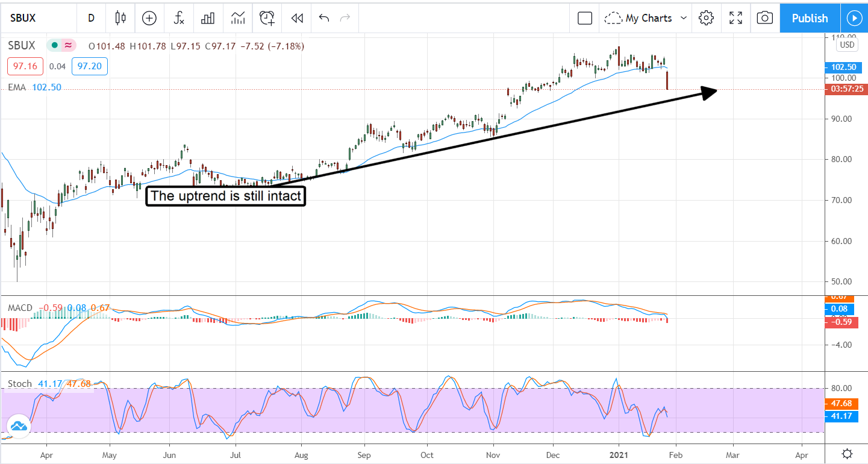Open the D time interval selector

coord(91,18)
